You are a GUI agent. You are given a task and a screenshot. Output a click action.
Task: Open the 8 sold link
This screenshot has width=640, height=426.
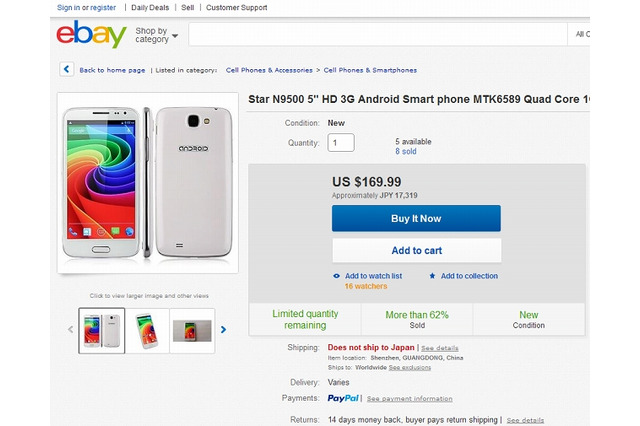pyautogui.click(x=407, y=152)
